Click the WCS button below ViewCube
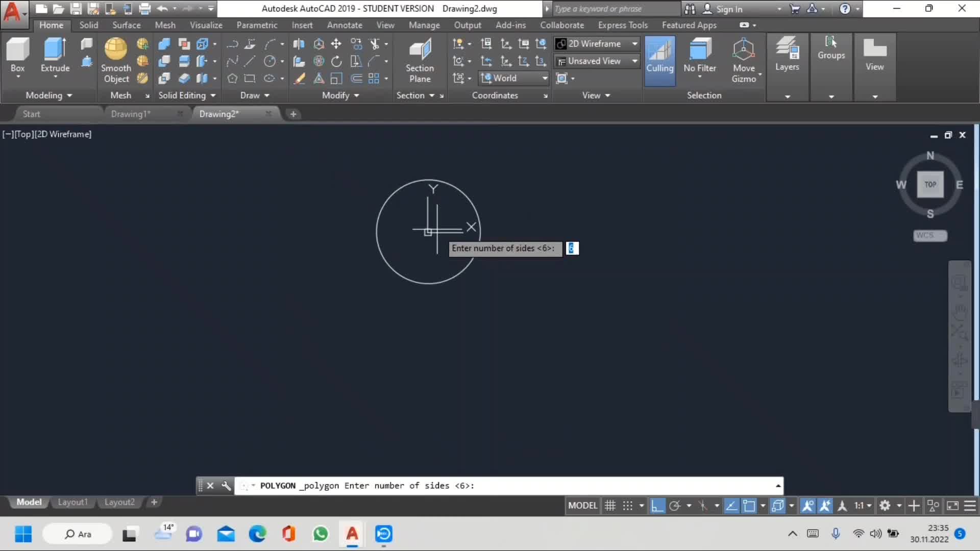The image size is (980, 551). 930,235
